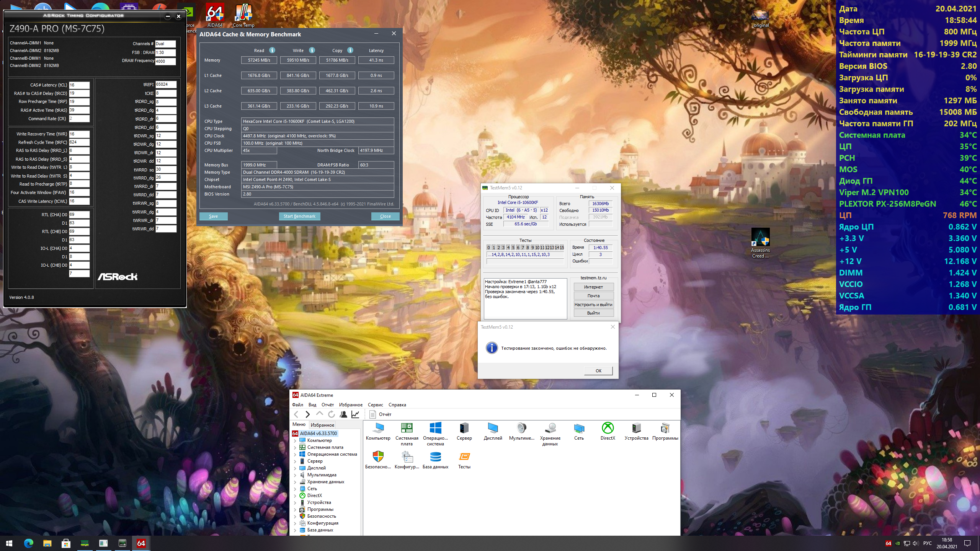The height and width of the screenshot is (551, 980).
Task: Click the tREFI value field
Action: click(x=166, y=84)
